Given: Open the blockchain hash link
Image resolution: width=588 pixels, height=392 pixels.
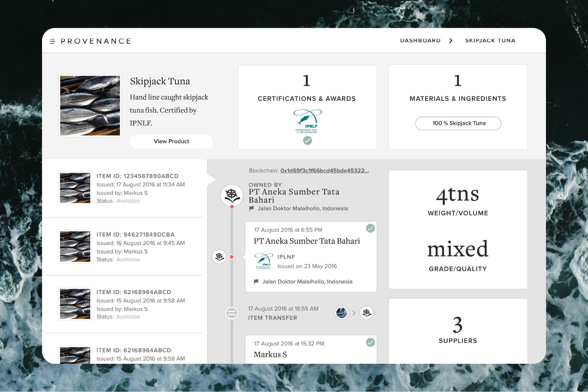Looking at the screenshot, I should point(324,171).
